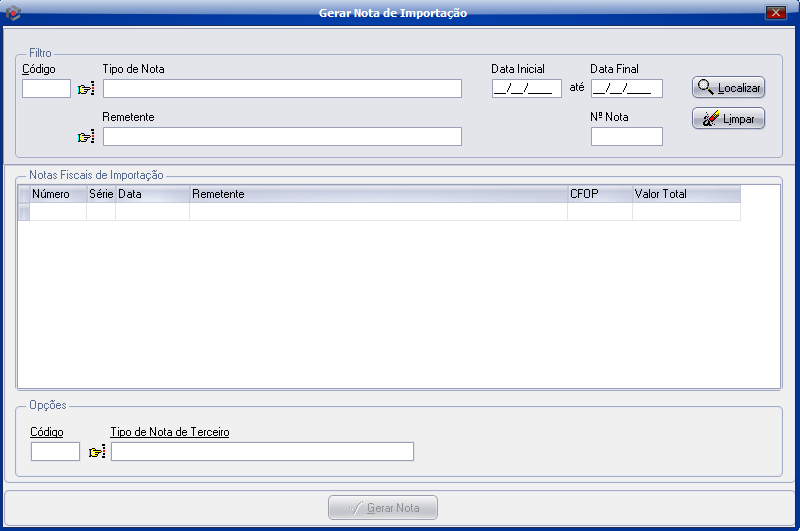This screenshot has width=800, height=531.
Task: Click the Gerar Nota button
Action: [383, 508]
